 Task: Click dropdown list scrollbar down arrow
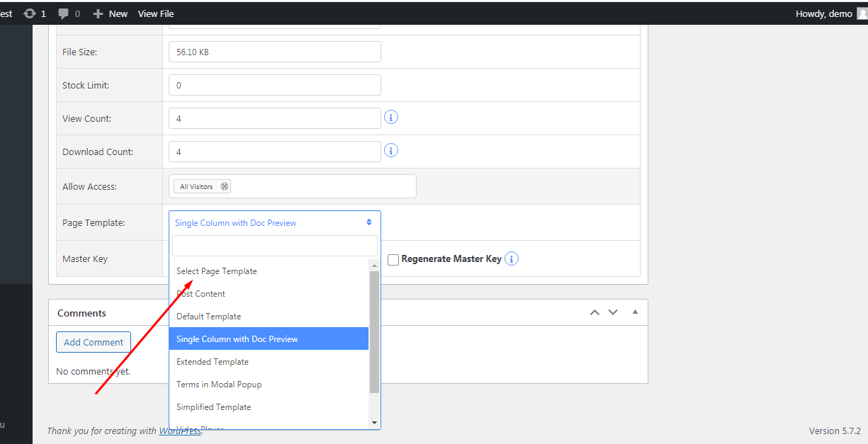click(375, 423)
